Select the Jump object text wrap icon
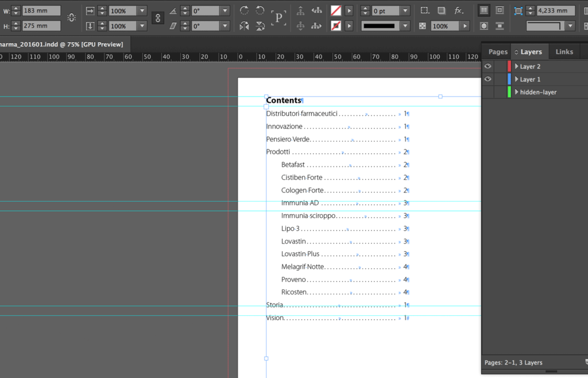The height and width of the screenshot is (378, 588). [500, 26]
